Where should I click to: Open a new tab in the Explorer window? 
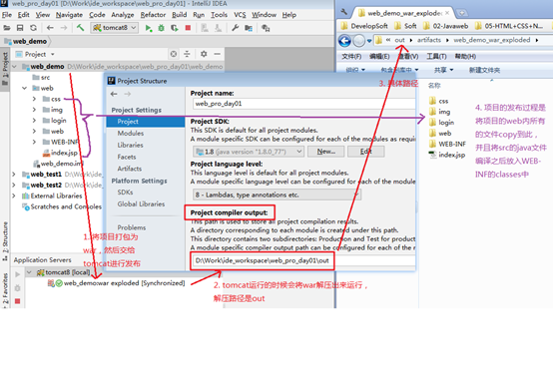tap(462, 13)
